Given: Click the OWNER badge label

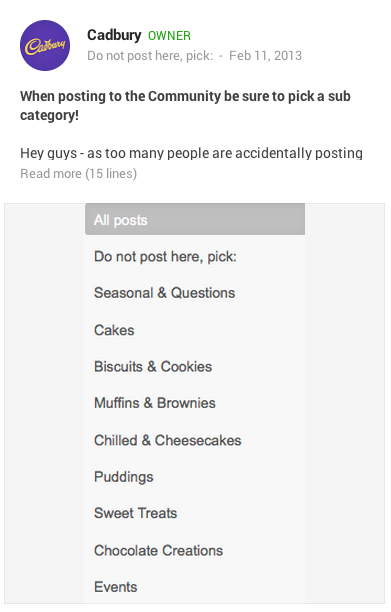Looking at the screenshot, I should click(169, 36).
